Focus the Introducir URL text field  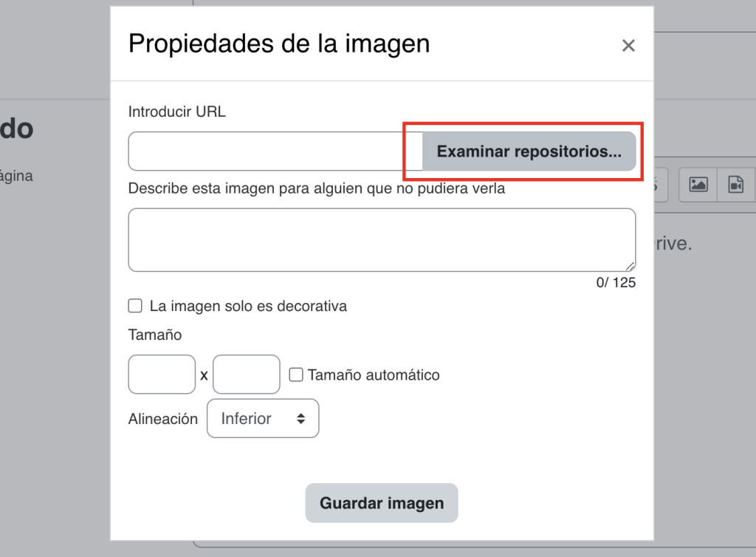(x=275, y=151)
